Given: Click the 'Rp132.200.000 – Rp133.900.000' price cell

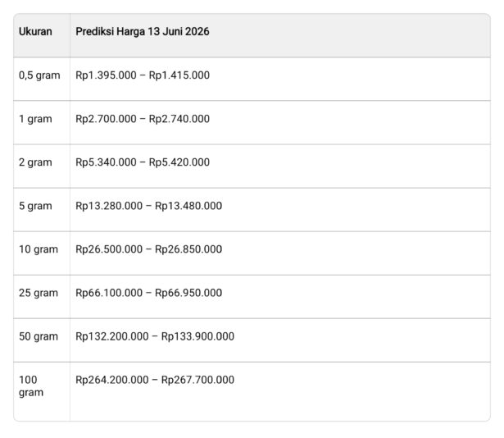Looking at the screenshot, I should tap(280, 340).
